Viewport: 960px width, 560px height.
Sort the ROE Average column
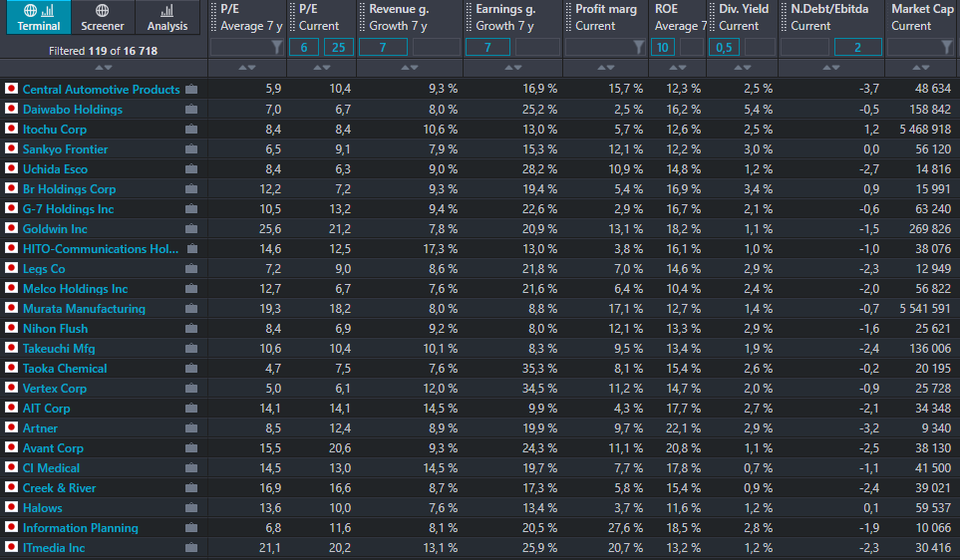[x=678, y=68]
